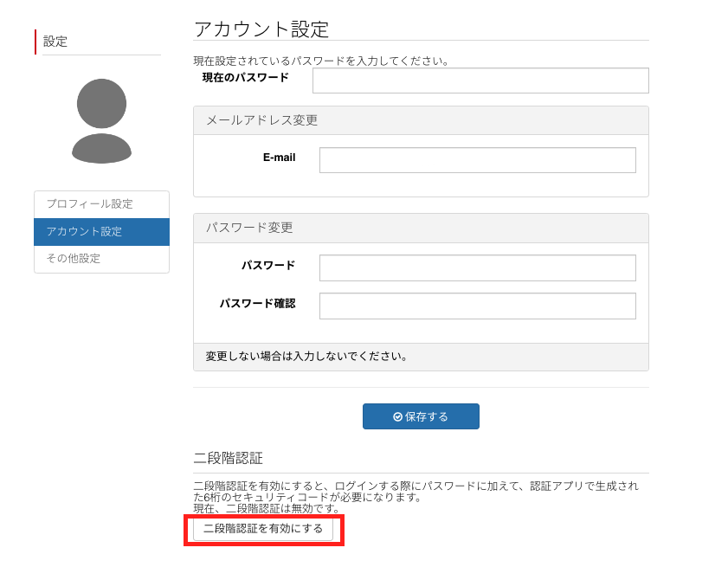
Task: Click text 現在、二段階認証は無効です
Action: [266, 508]
